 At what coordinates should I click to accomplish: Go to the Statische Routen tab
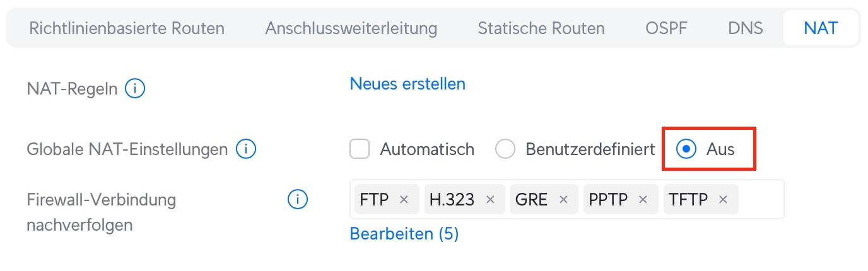(x=541, y=28)
